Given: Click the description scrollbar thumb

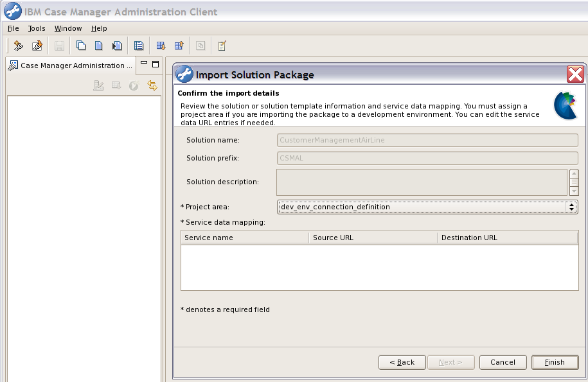Looking at the screenshot, I should [x=574, y=182].
